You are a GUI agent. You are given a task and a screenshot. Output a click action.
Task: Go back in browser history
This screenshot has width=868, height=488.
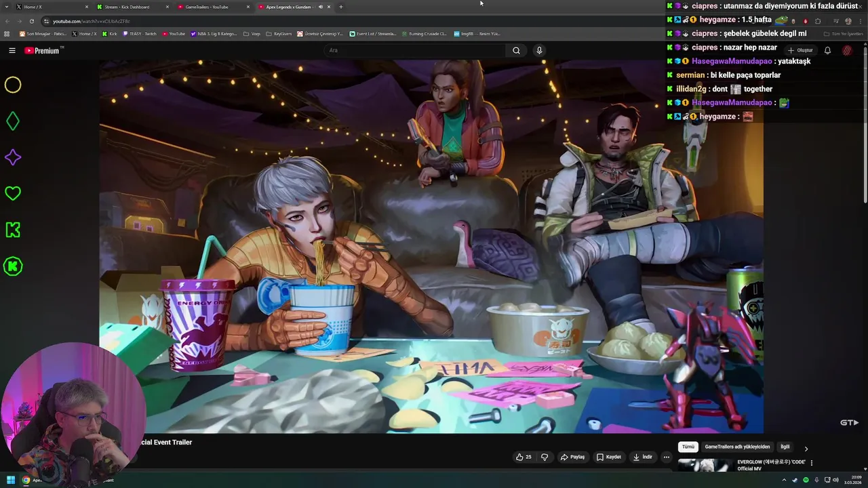tap(7, 21)
